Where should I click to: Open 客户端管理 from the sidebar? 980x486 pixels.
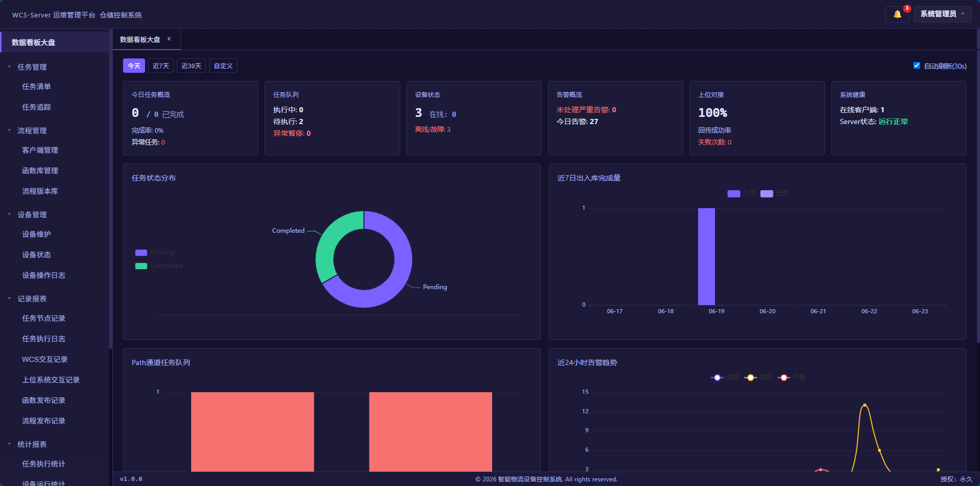coord(40,150)
